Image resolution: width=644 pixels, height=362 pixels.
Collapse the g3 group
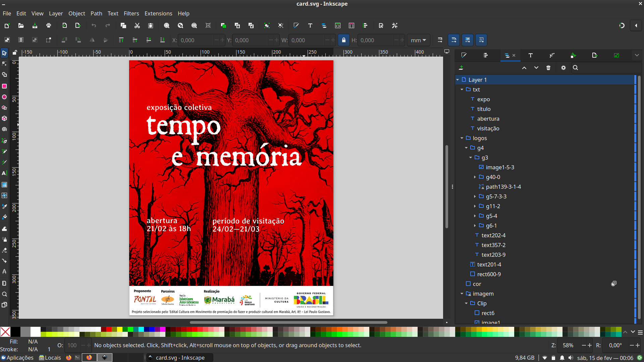click(x=471, y=158)
